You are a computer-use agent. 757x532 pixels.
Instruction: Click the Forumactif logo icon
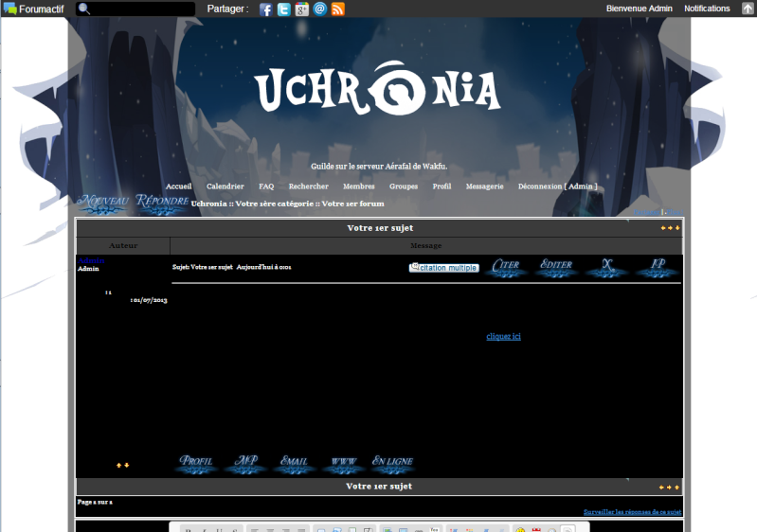point(9,9)
